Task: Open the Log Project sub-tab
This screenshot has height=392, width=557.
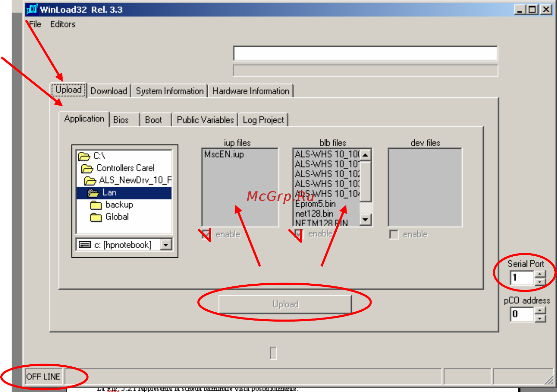Action: point(263,120)
